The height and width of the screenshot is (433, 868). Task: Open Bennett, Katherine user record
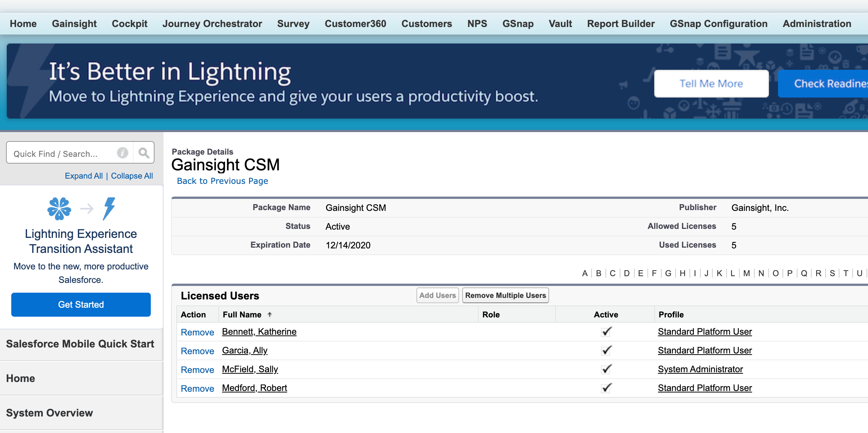259,332
